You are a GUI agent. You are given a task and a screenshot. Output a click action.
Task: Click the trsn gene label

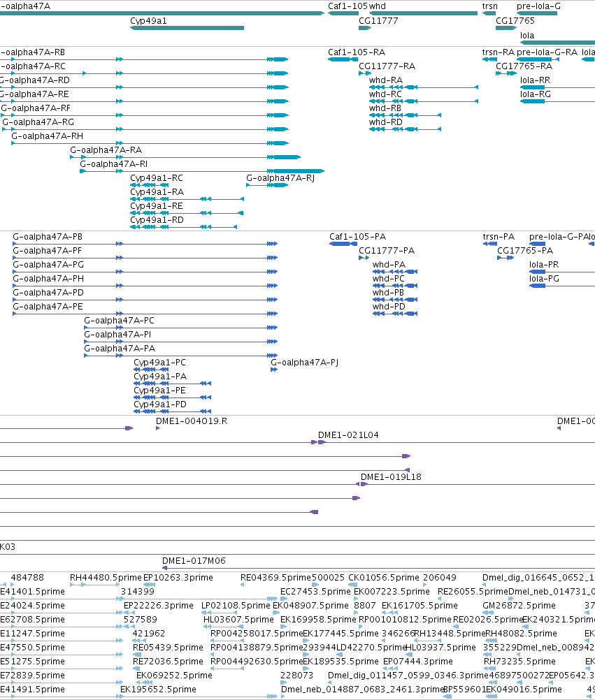click(489, 6)
